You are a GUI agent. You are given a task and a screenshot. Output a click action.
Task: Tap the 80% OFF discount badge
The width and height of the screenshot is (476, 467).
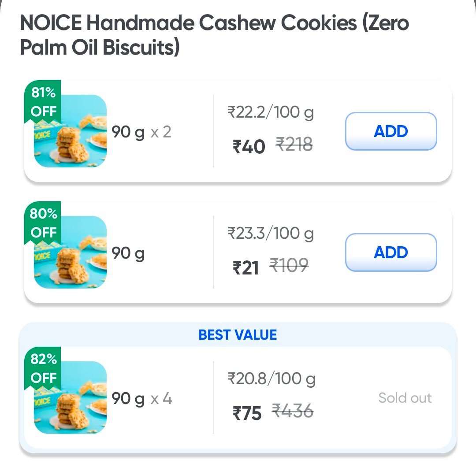pyautogui.click(x=43, y=223)
